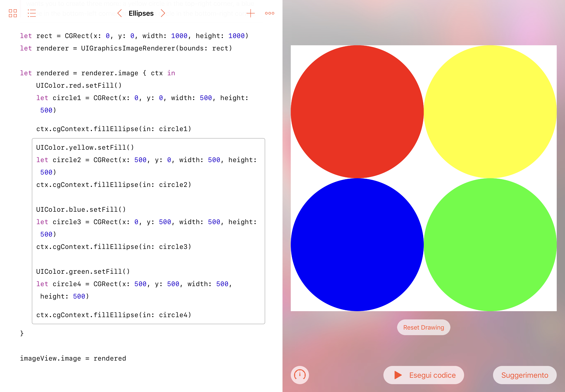Go to next page chevron

163,13
